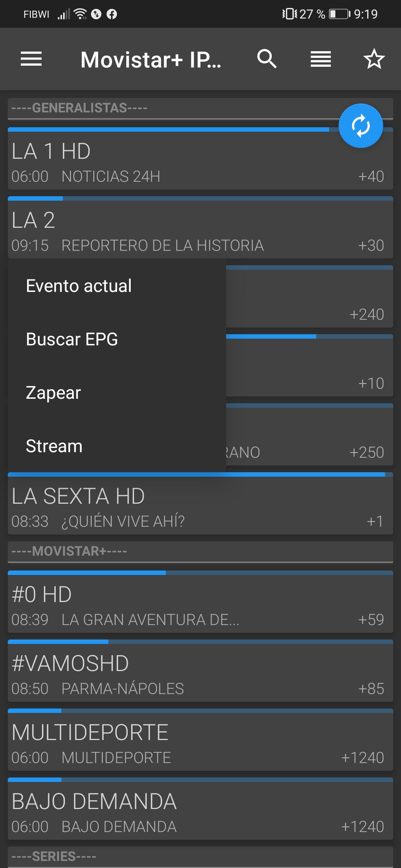Image resolution: width=401 pixels, height=868 pixels.
Task: Tap the Facebook notification icon in status bar
Action: [112, 14]
